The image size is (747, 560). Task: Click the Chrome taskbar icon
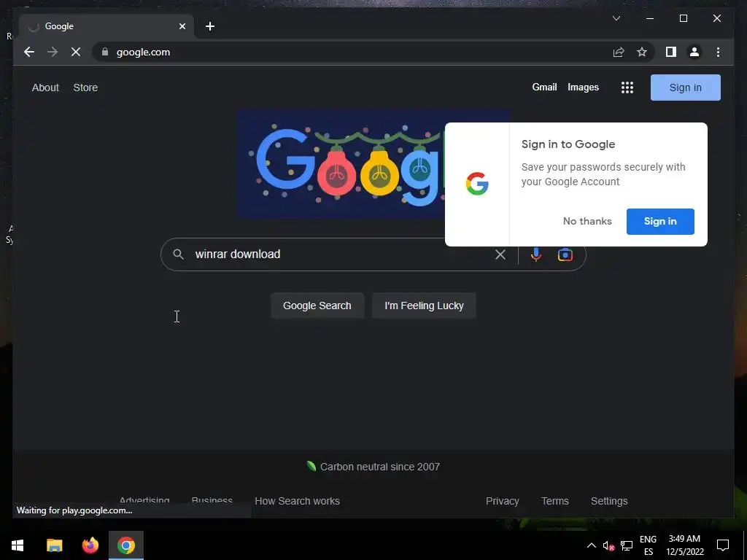[x=126, y=545]
